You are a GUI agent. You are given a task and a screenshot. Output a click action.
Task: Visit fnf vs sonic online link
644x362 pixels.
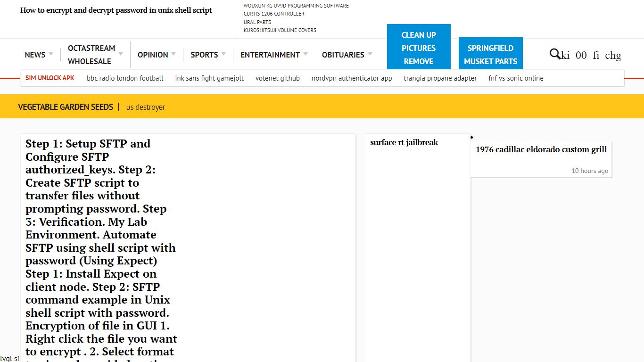click(x=516, y=78)
